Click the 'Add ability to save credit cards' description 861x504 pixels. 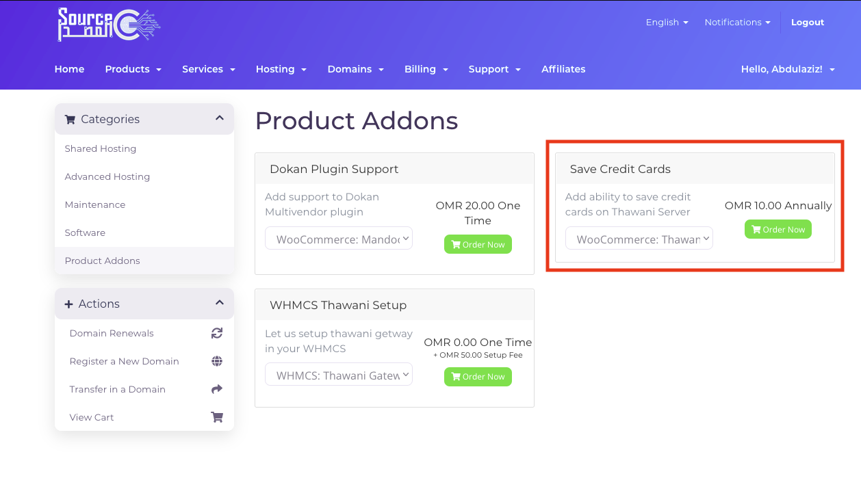[628, 204]
